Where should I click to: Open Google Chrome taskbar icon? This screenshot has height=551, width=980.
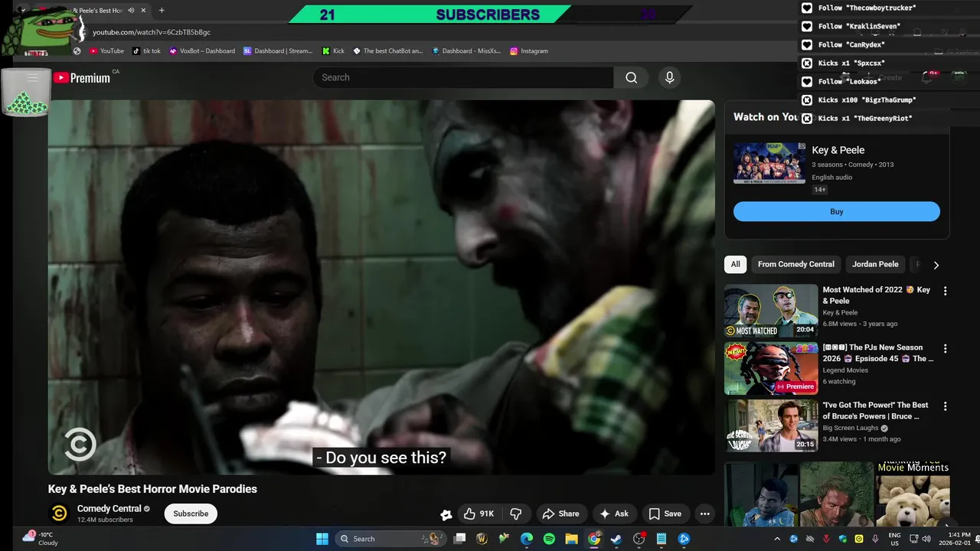[x=594, y=539]
